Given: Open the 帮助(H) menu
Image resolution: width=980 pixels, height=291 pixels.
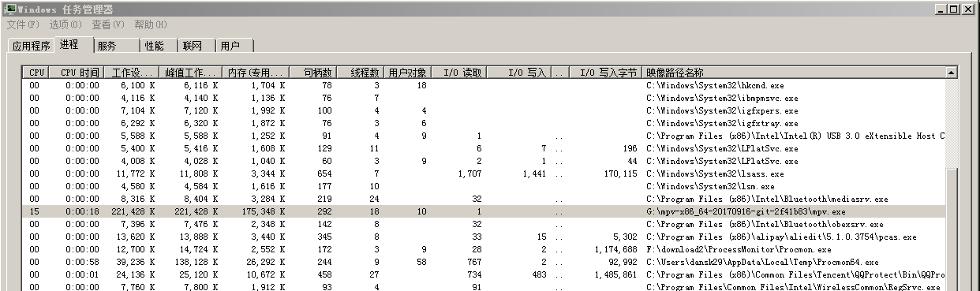Looking at the screenshot, I should click(x=150, y=24).
